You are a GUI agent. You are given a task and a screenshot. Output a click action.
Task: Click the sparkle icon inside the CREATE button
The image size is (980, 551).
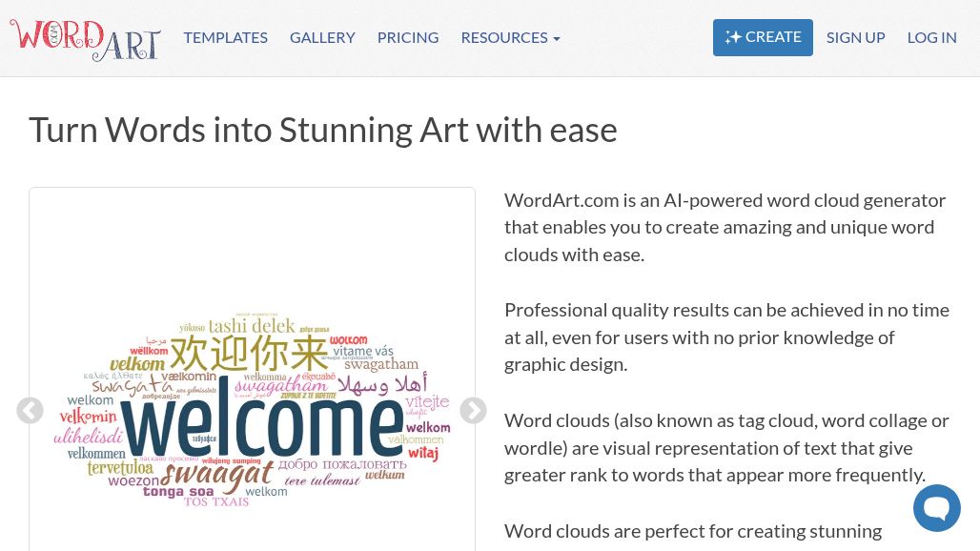pyautogui.click(x=735, y=36)
